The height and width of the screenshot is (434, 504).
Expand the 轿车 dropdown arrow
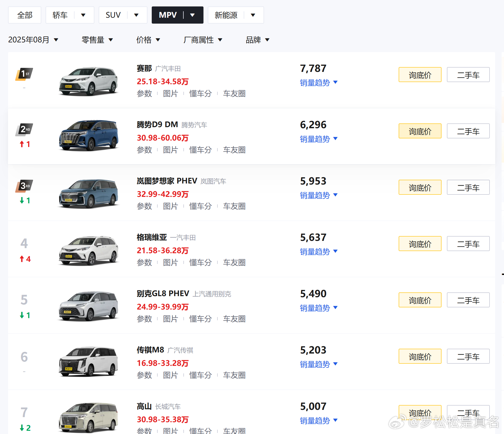pos(83,15)
